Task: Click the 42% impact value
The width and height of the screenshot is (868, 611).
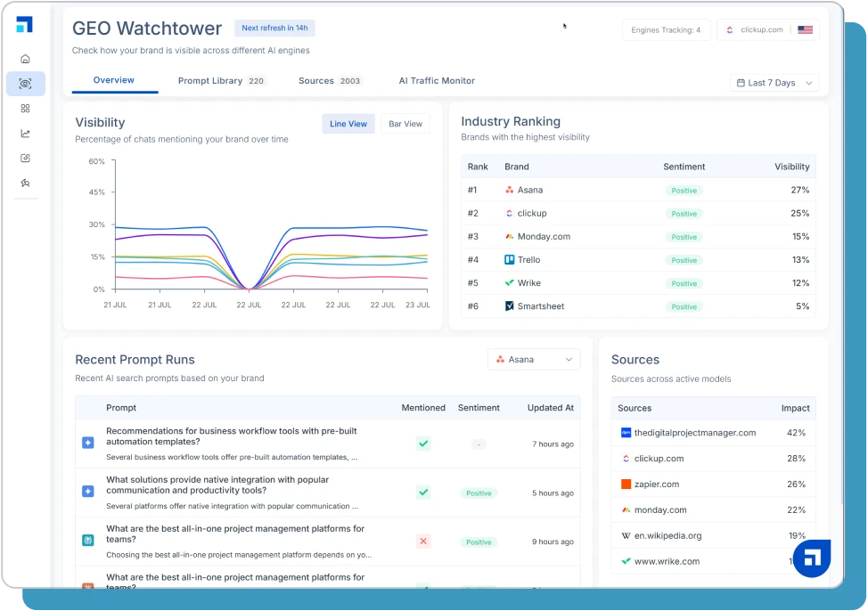Action: (x=796, y=433)
